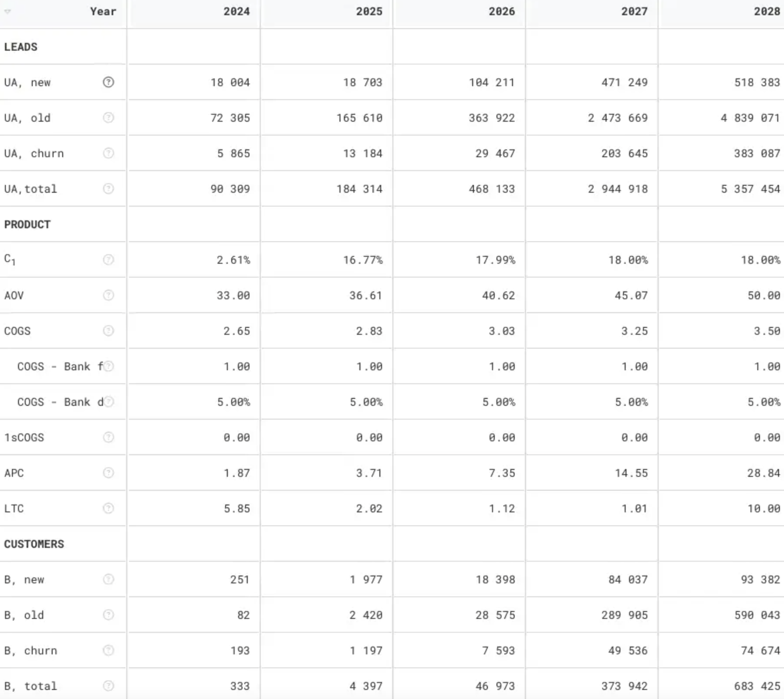Click the help icon for 1sCOGS
Image resolution: width=784 pixels, height=699 pixels.
point(108,437)
